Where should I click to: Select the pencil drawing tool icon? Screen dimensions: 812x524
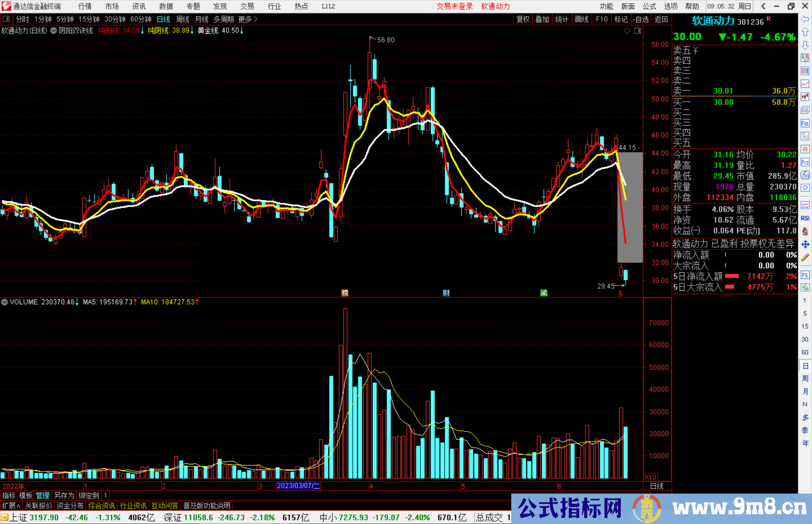tap(805, 257)
